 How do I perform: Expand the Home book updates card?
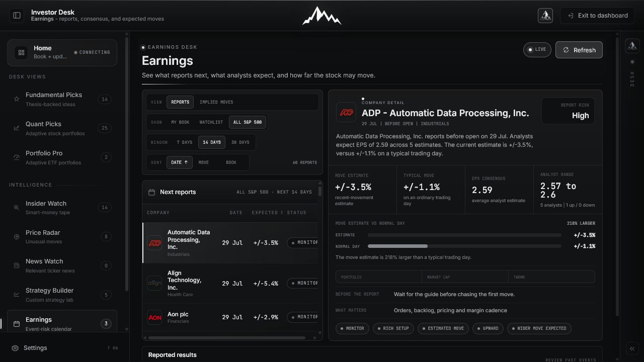pyautogui.click(x=62, y=52)
